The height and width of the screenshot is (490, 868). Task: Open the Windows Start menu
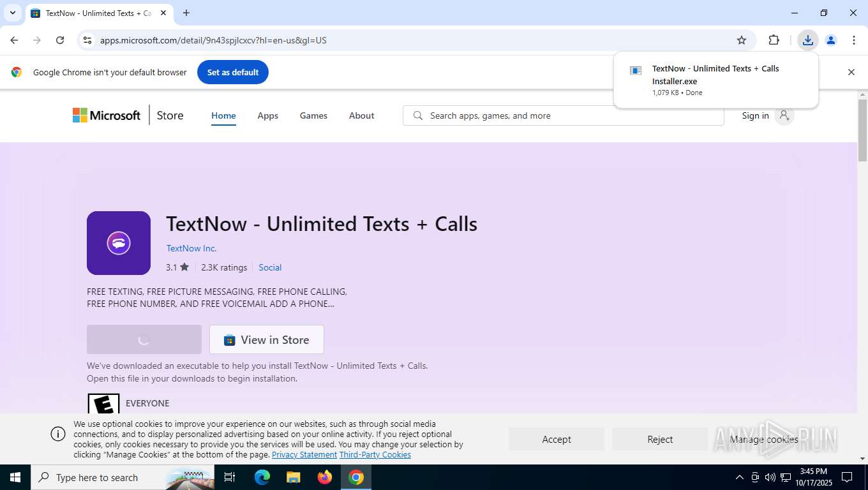[x=15, y=477]
